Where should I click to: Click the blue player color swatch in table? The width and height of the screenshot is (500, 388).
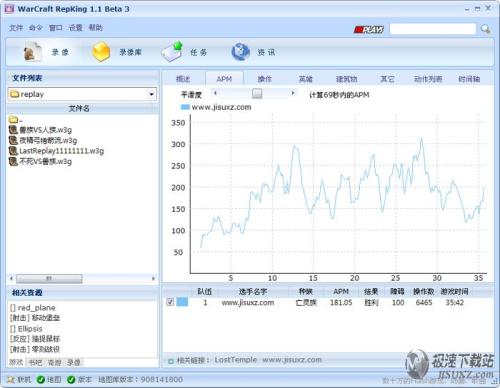pos(182,302)
